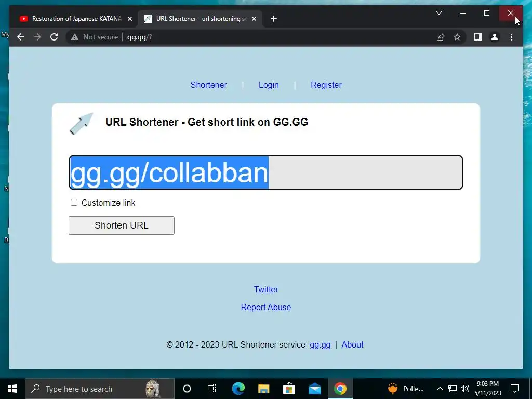
Task: Open the Chrome profile menu
Action: tap(495, 37)
